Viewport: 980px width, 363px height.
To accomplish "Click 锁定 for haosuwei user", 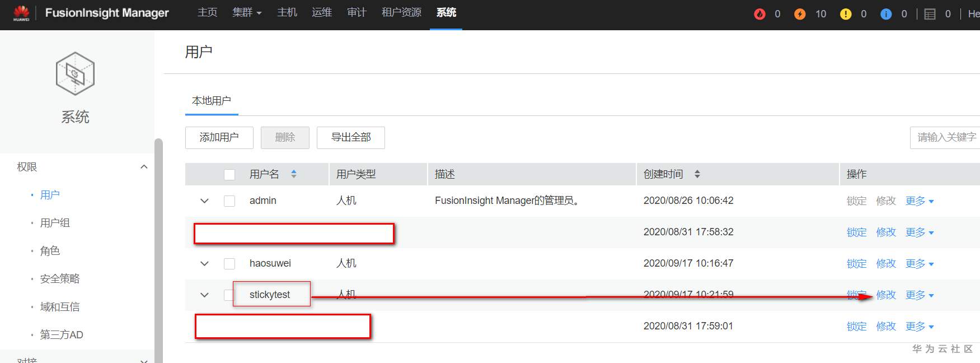I will [856, 263].
